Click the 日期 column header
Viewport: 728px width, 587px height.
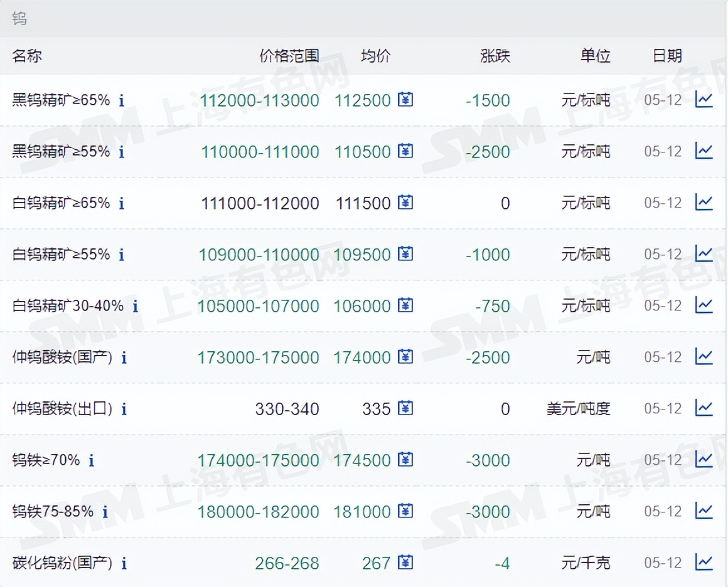tap(667, 56)
